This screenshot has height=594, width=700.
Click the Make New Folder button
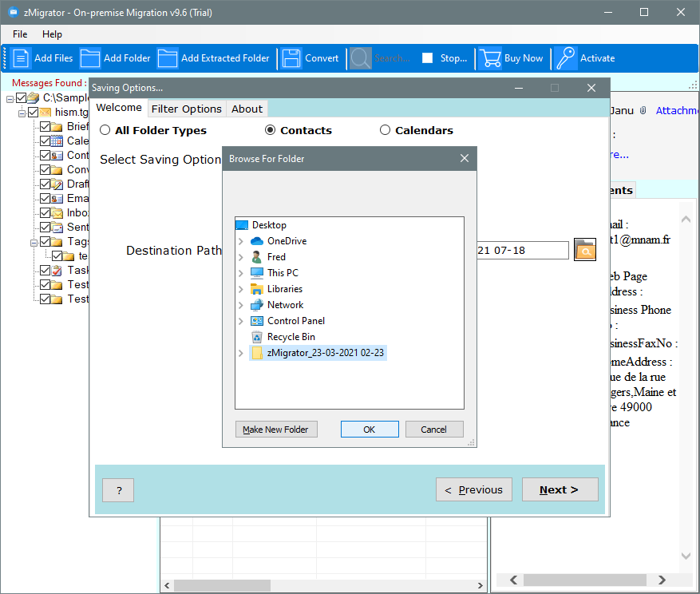(276, 430)
